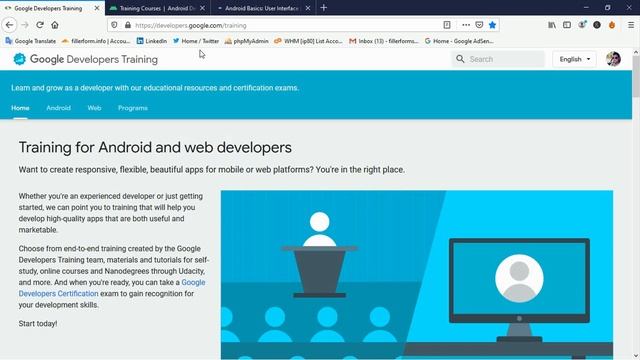The width and height of the screenshot is (640, 360).
Task: Close the Android Basics User Interface tab
Action: pos(308,8)
